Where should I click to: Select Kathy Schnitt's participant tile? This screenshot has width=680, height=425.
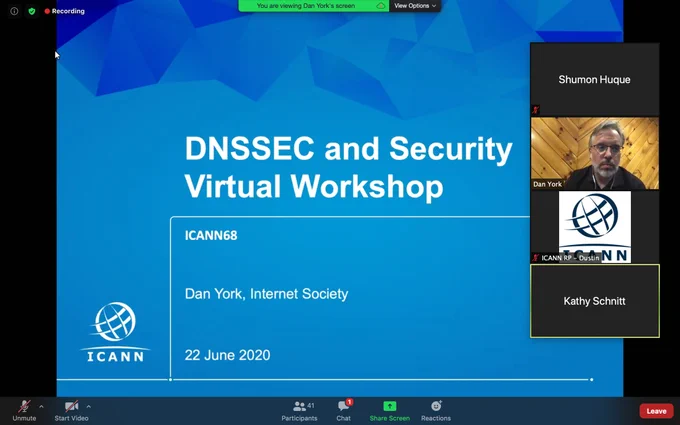point(595,301)
